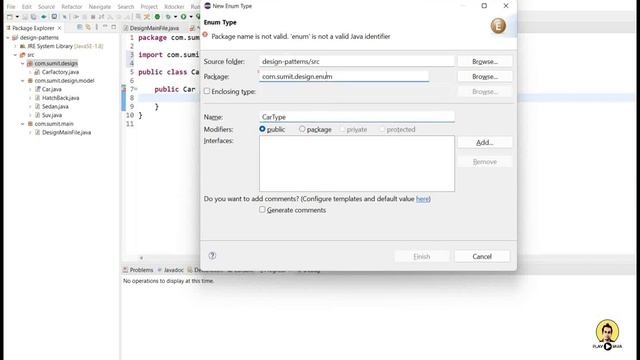The width and height of the screenshot is (640, 360).
Task: Click the Car.java file icon
Action: (x=37, y=89)
